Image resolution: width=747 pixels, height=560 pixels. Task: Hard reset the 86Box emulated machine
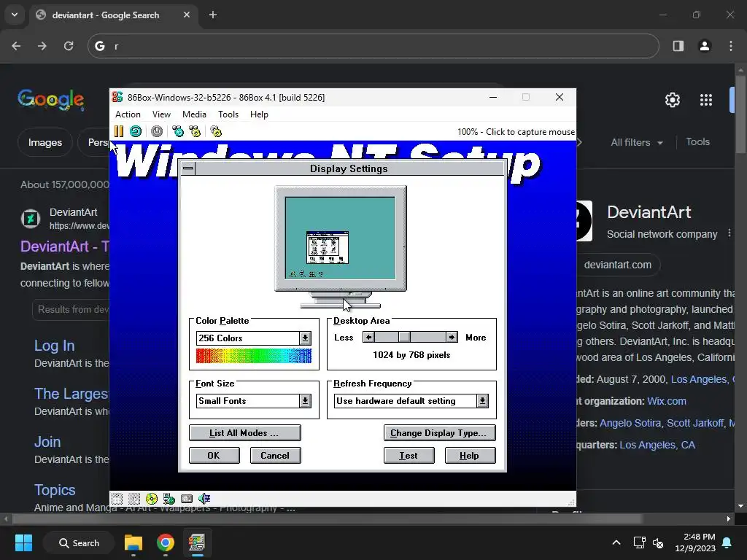(x=136, y=131)
